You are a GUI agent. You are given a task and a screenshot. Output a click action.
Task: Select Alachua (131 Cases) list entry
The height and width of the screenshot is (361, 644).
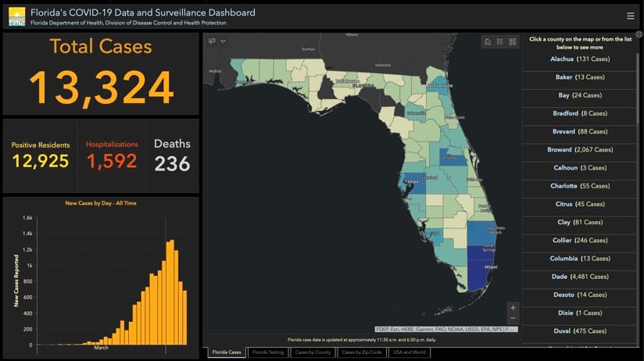[579, 59]
